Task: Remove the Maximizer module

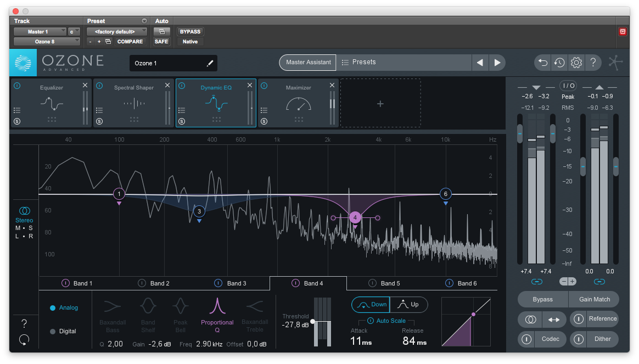Action: (332, 85)
